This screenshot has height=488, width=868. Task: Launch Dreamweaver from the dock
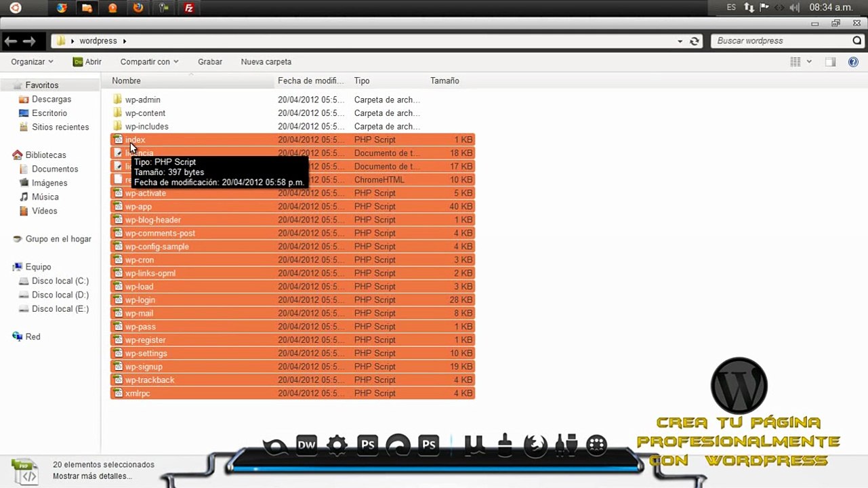tap(306, 445)
